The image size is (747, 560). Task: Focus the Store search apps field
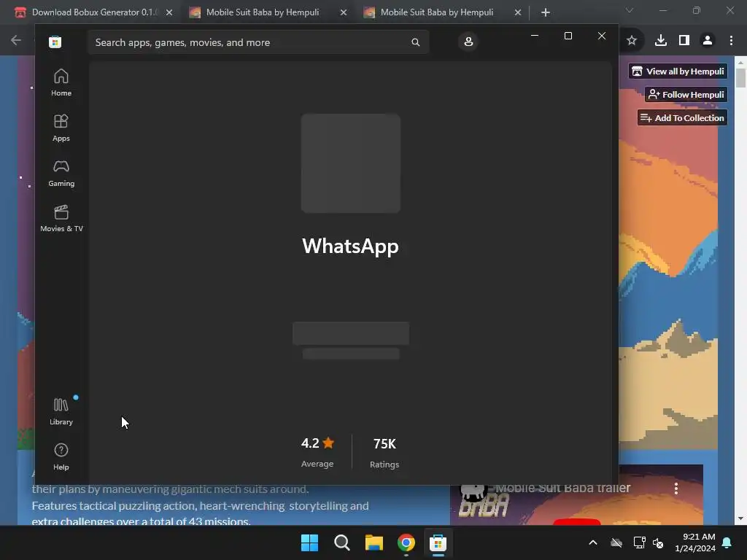258,42
